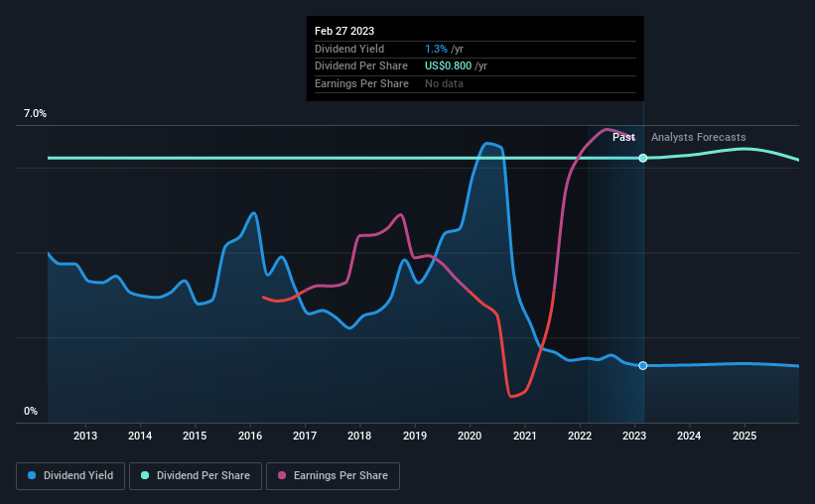The height and width of the screenshot is (504, 815).
Task: Click the 0% y-axis label
Action: tap(31, 411)
